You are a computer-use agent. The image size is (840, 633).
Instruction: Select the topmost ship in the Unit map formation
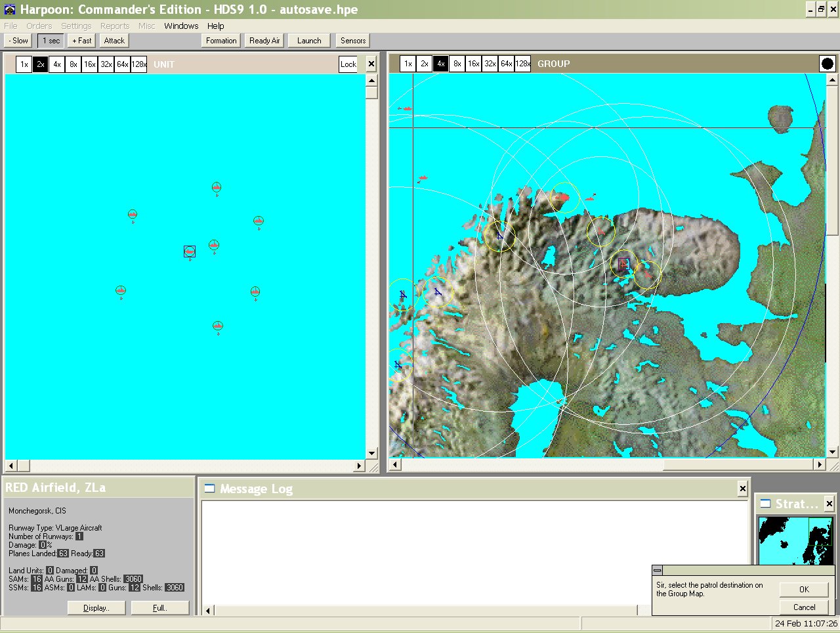217,188
